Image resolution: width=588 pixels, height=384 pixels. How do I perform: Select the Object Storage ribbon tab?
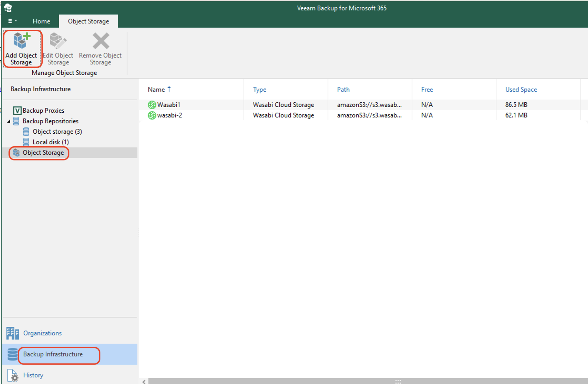[x=88, y=21]
